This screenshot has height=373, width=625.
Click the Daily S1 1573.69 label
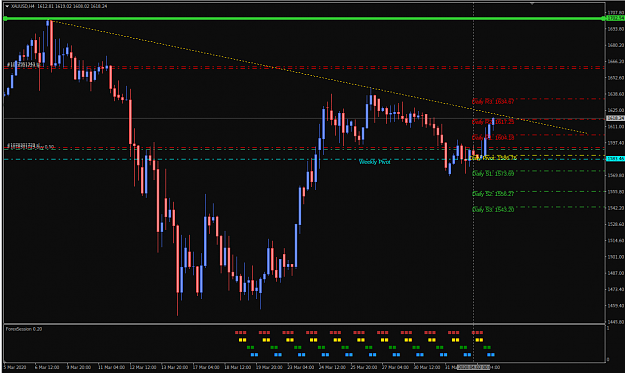click(493, 174)
